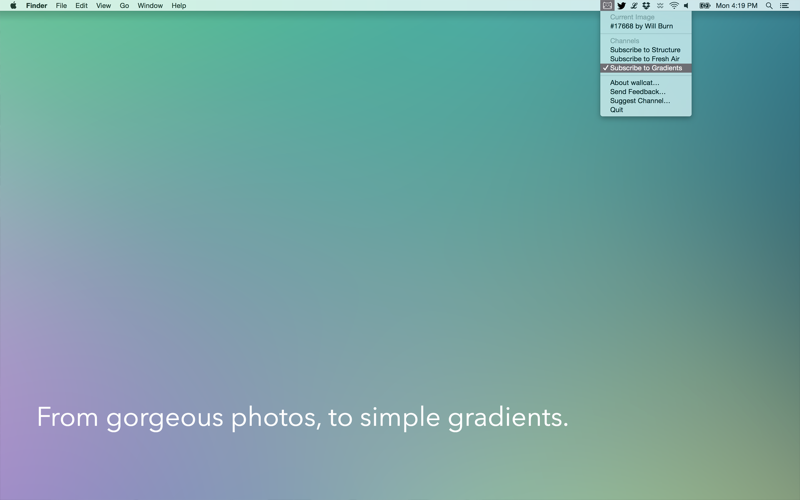Choose Send Feedback… menu entry
The height and width of the screenshot is (500, 800).
pyautogui.click(x=646, y=92)
